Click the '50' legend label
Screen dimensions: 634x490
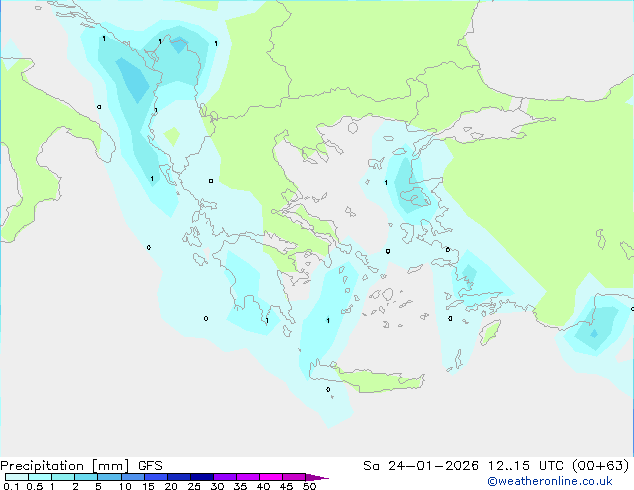[309, 486]
